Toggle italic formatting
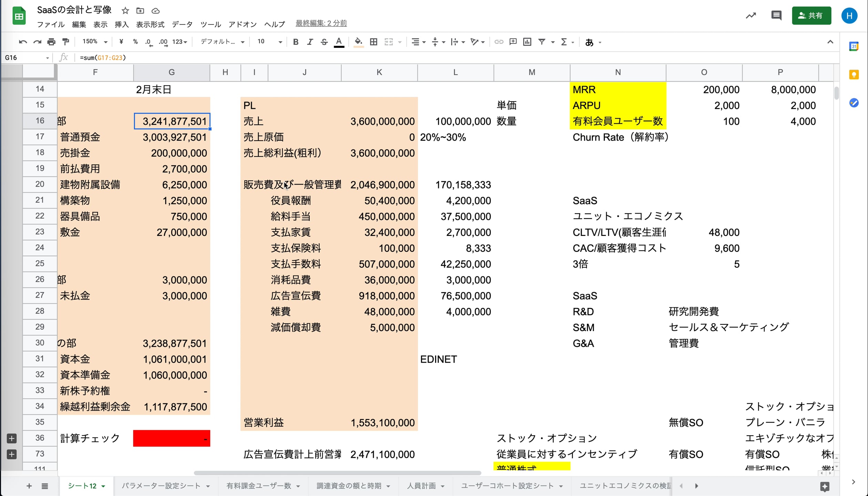The height and width of the screenshot is (496, 868). point(310,42)
